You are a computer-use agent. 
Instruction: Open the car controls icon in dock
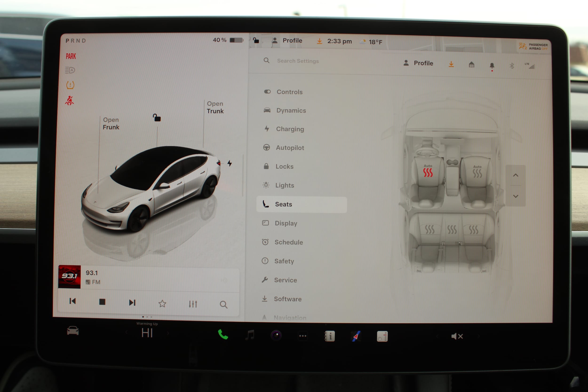(73, 331)
